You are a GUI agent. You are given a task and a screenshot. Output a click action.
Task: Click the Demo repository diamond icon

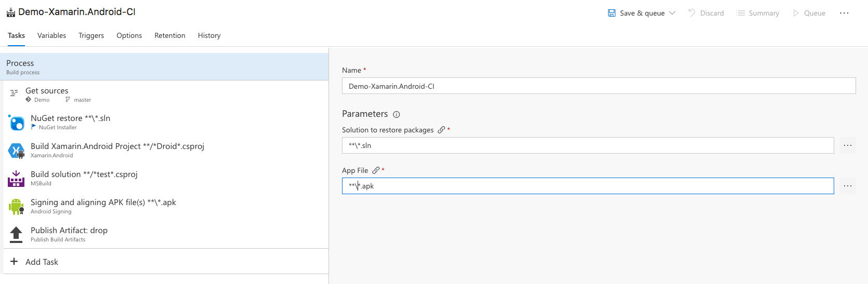28,99
